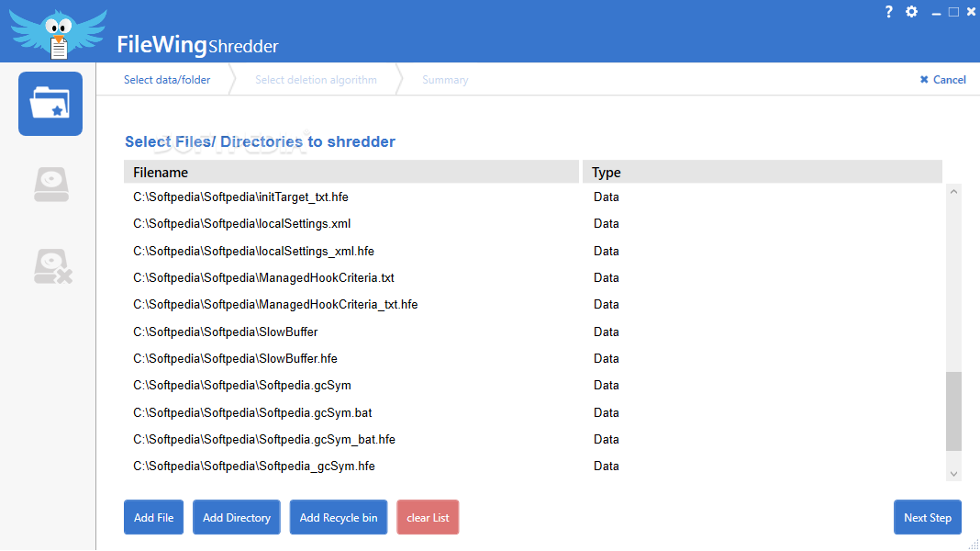980x551 pixels.
Task: Select the SlowBuffer file without extension
Action: tap(533, 332)
